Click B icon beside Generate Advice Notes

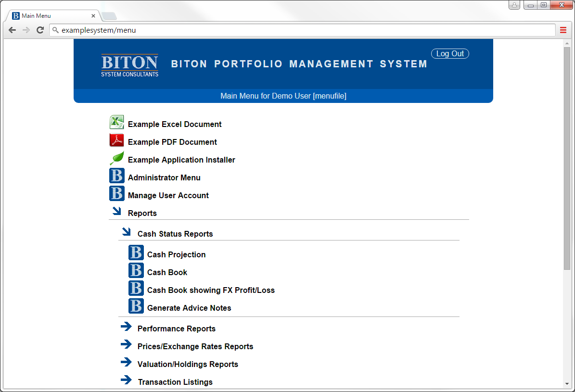tap(136, 306)
